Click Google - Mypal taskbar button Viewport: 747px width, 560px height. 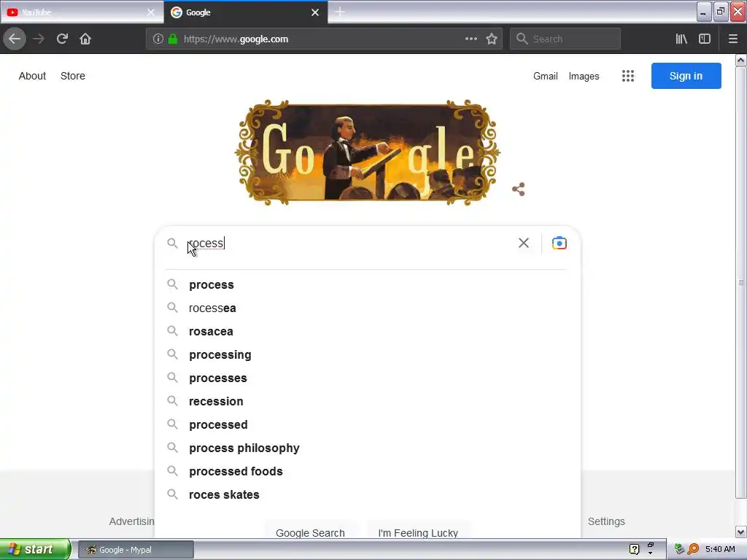point(136,550)
